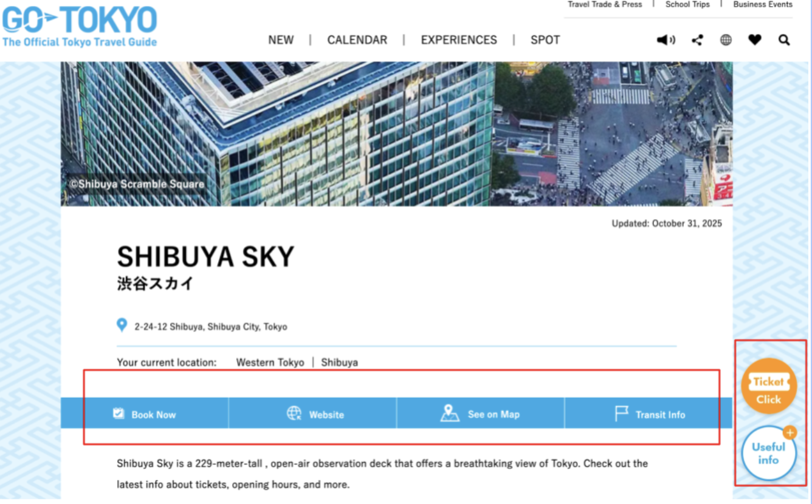Follow the Western Tokyo location link
Image resolution: width=812 pixels, height=504 pixels.
[270, 363]
